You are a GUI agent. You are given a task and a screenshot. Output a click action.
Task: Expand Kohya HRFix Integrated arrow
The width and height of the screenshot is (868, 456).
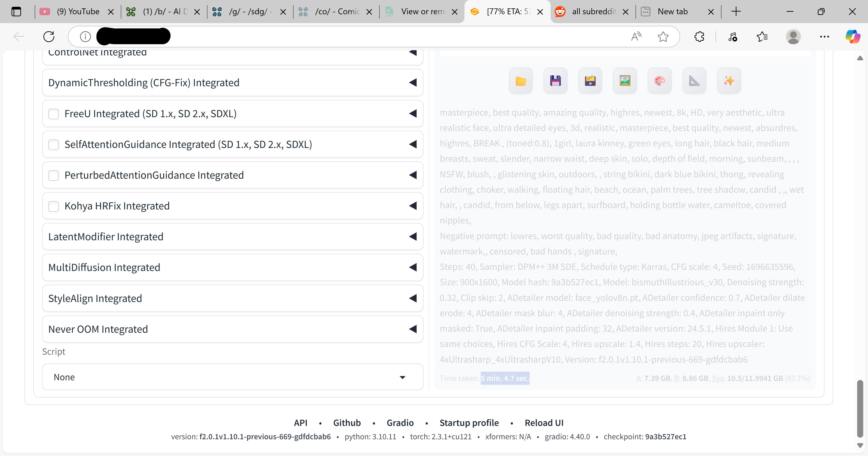point(413,206)
